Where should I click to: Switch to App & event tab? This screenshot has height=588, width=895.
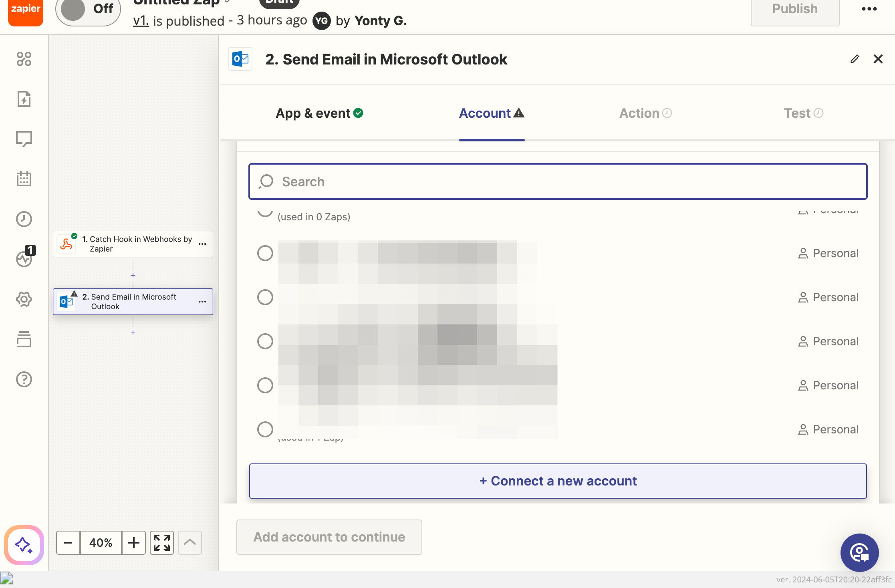[x=319, y=113]
